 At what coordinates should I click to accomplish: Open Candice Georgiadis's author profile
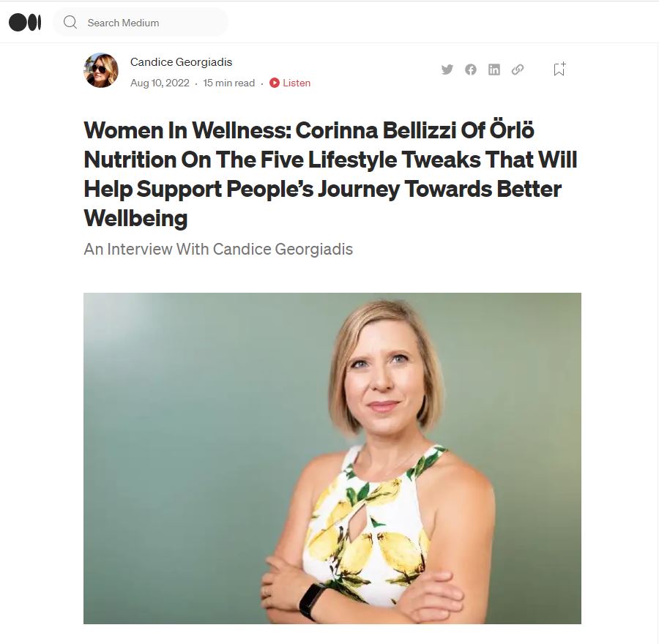pos(180,62)
